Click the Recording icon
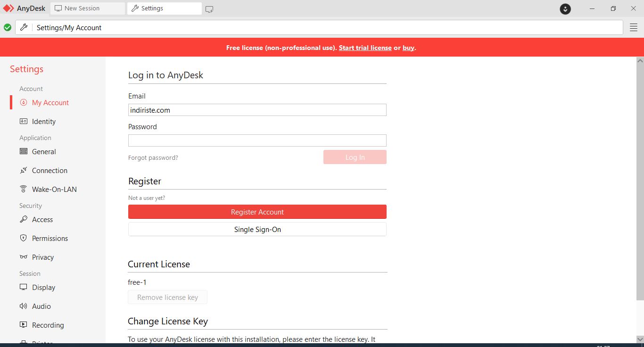644x347 pixels. click(24, 325)
